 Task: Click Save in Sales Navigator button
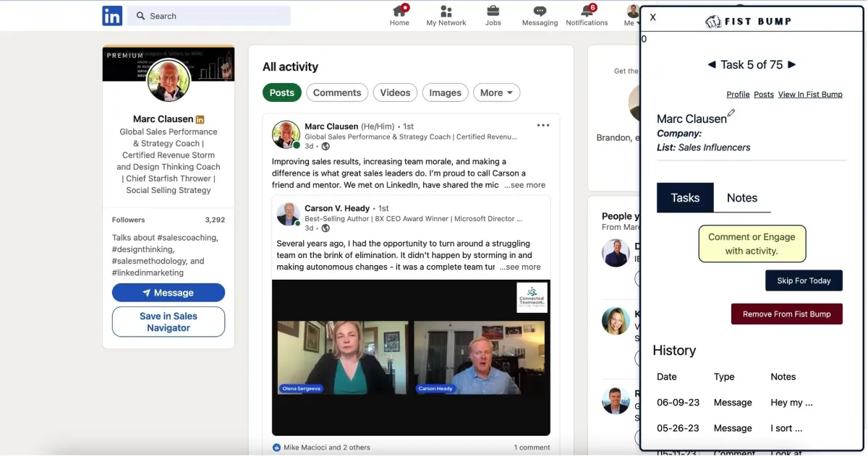click(169, 322)
